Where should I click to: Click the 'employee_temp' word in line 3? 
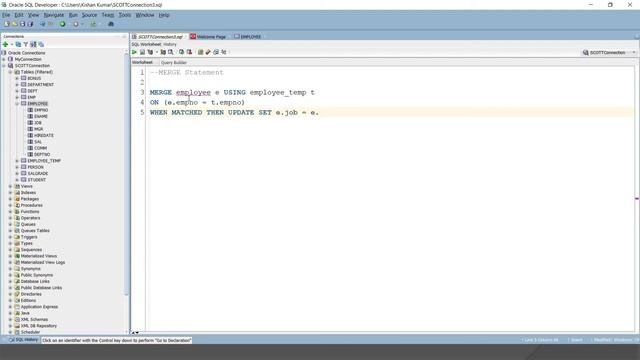tap(278, 93)
